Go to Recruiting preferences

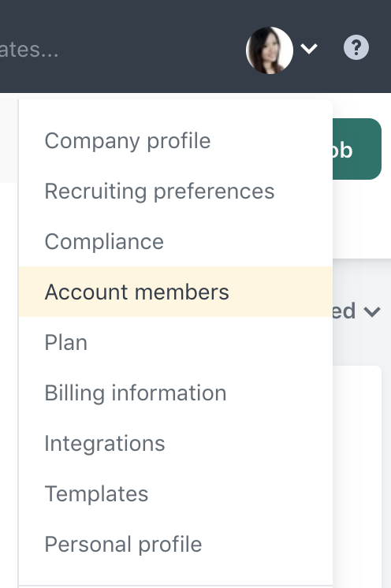pos(159,192)
